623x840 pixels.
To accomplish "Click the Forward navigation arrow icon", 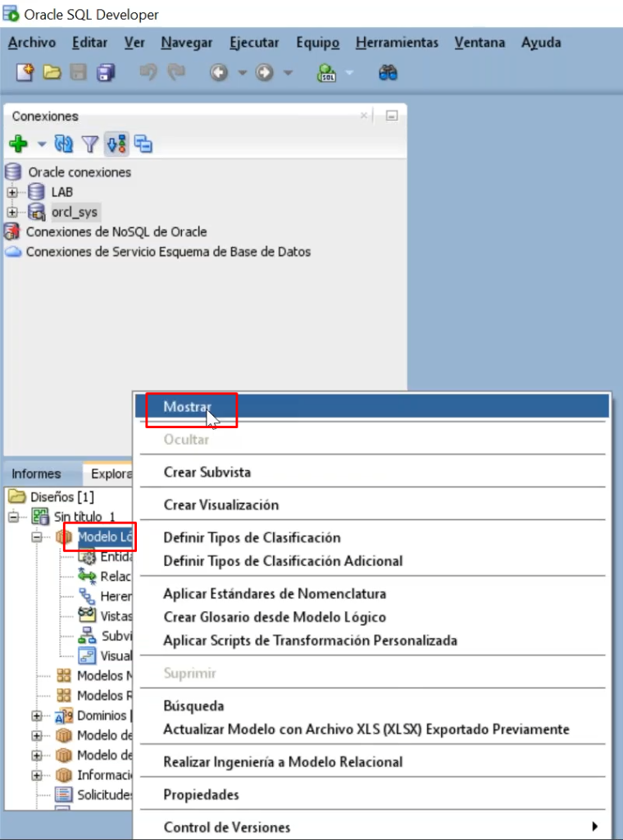I will pos(265,72).
